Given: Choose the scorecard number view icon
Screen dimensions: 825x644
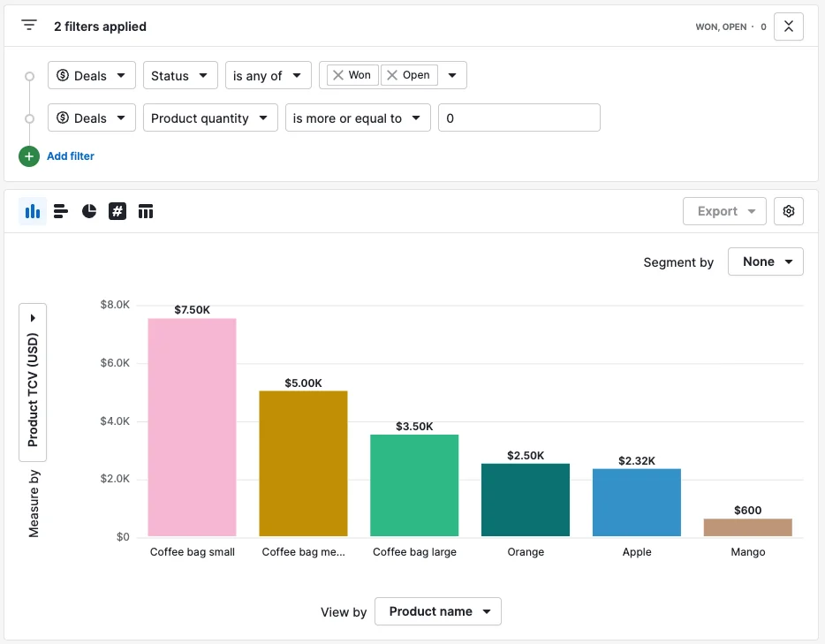Looking at the screenshot, I should pyautogui.click(x=117, y=211).
